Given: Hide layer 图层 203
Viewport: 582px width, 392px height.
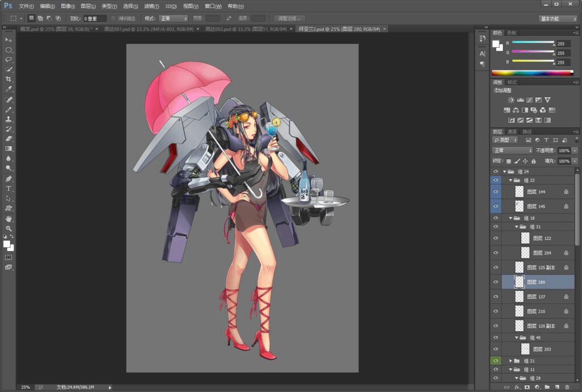Looking at the screenshot, I should [x=496, y=349].
